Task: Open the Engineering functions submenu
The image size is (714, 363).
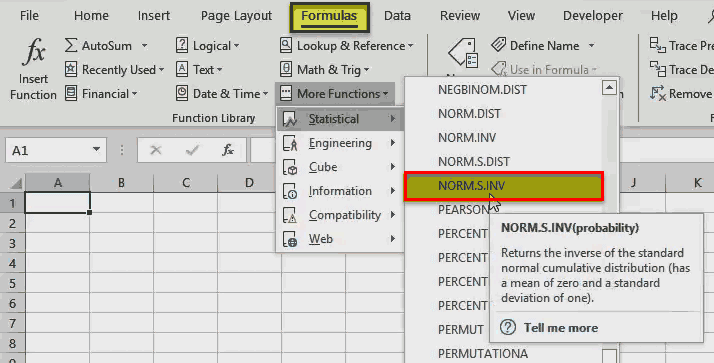Action: point(340,143)
